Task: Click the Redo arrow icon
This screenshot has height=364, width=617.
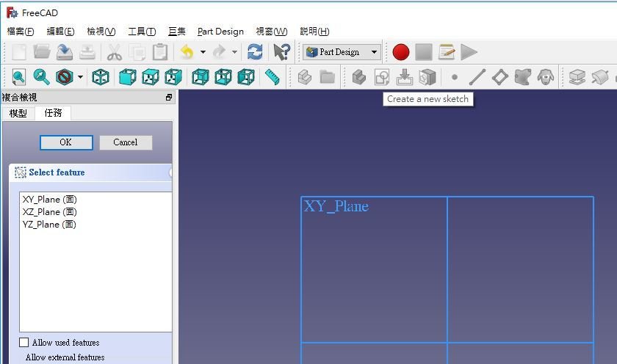Action: coord(219,52)
